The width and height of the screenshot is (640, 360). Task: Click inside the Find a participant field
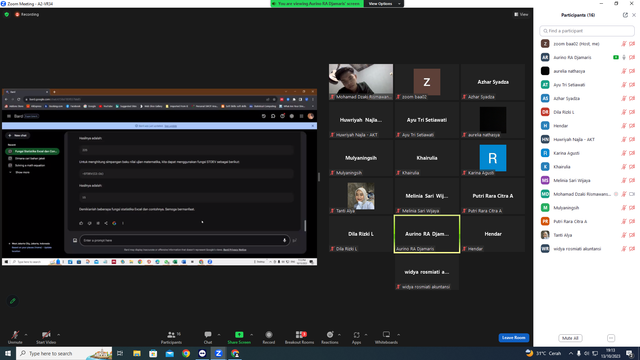tap(587, 31)
